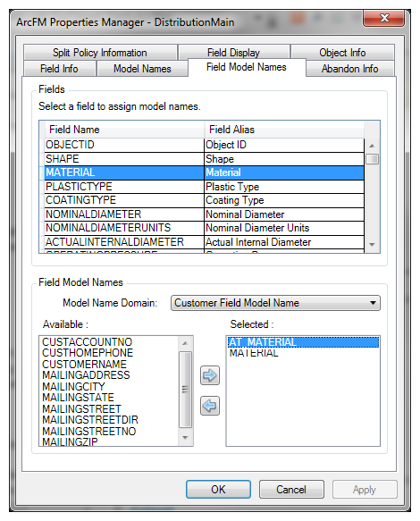Move the model name to the Selected list with the right arrow
The image size is (420, 521).
tap(210, 375)
